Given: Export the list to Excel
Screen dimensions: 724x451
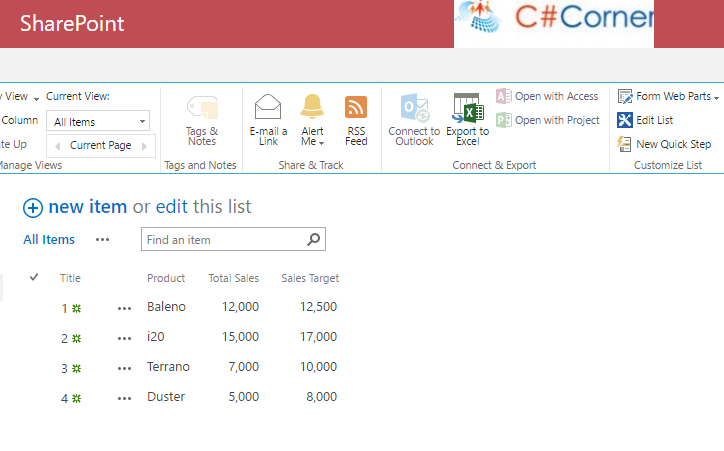Looking at the screenshot, I should (467, 120).
